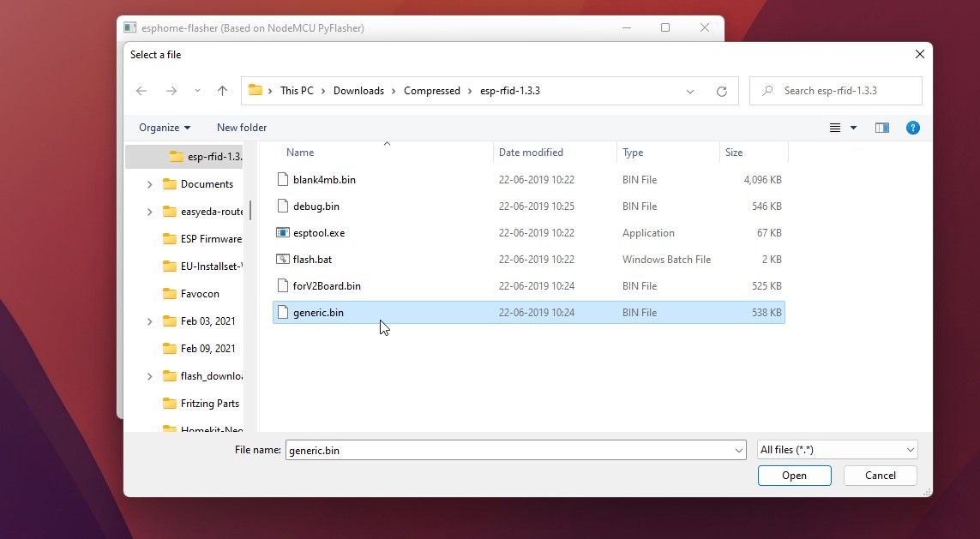Click the navigation pane scrollbar
This screenshot has width=980, height=539.
[250, 211]
